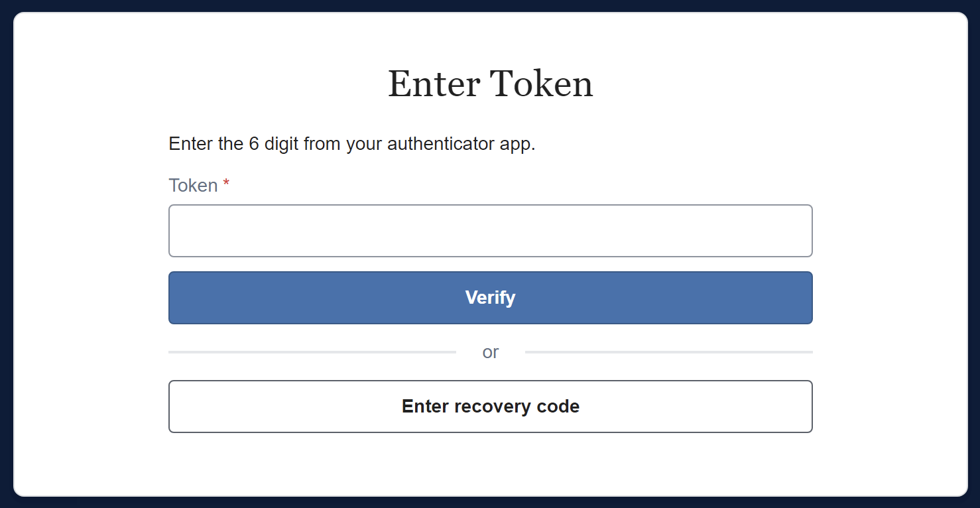
Task: Click the Token input field
Action: 491,230
